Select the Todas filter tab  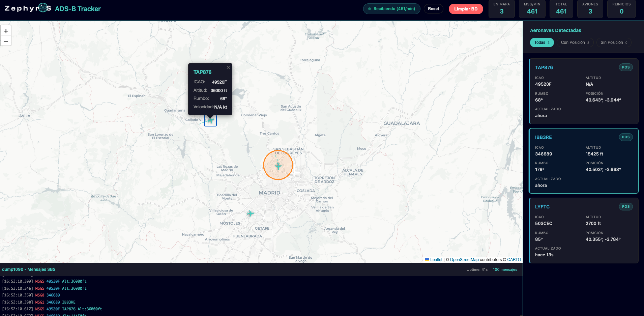click(541, 42)
